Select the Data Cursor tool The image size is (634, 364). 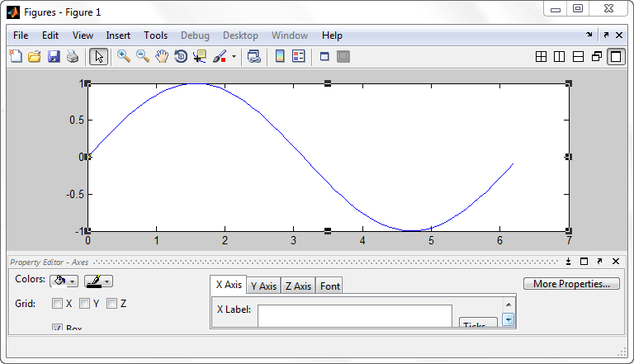pos(200,57)
